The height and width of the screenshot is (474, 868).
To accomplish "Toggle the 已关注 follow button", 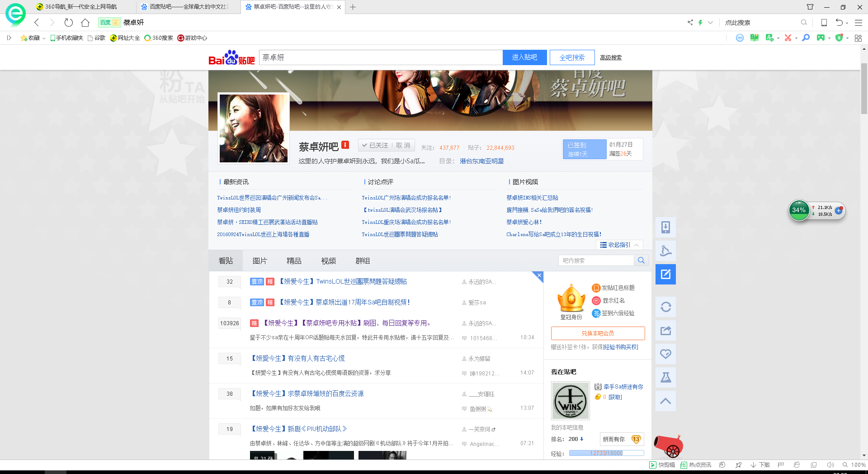I will point(375,145).
